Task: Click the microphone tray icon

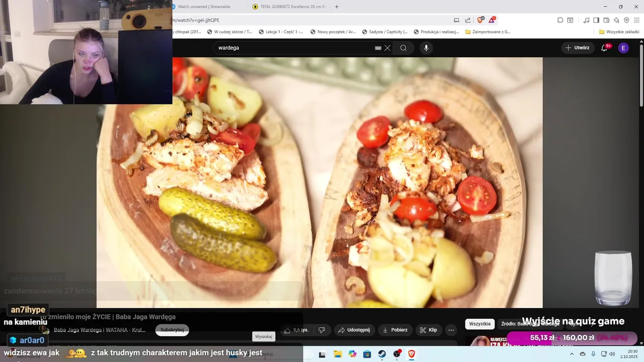Action: [594, 354]
